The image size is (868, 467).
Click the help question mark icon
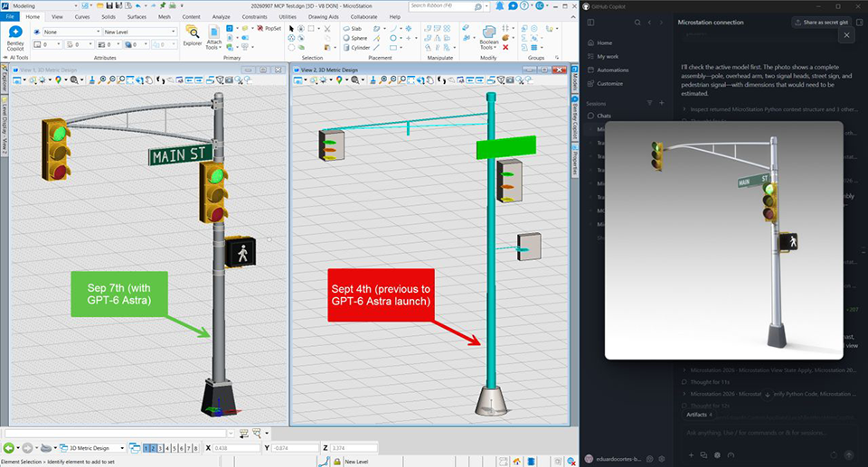click(524, 5)
